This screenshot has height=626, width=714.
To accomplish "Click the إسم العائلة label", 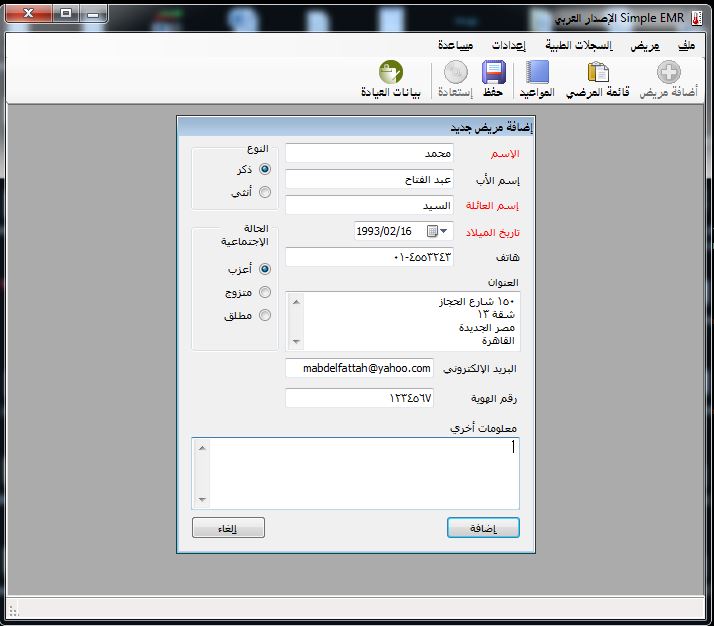I will (x=492, y=206).
